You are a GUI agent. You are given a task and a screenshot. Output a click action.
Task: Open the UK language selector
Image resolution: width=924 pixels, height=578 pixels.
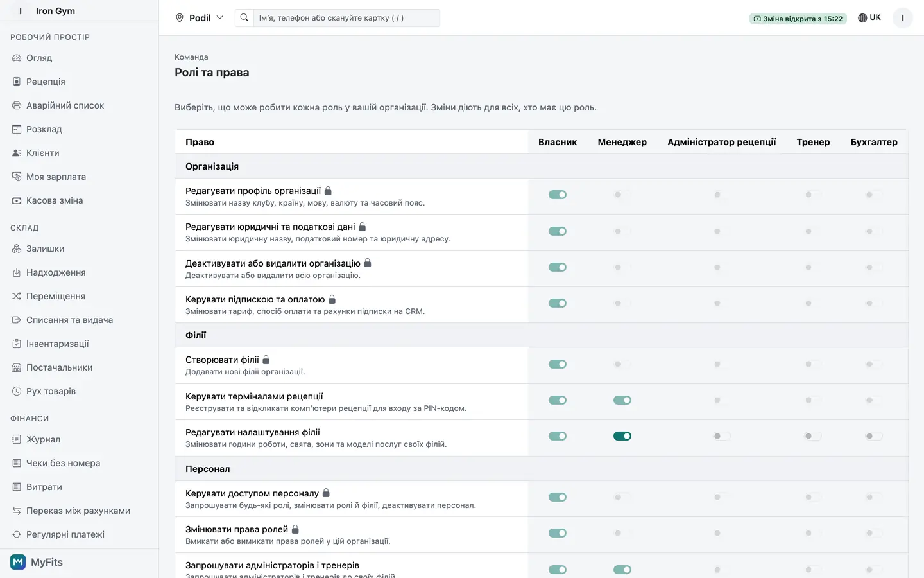[869, 18]
